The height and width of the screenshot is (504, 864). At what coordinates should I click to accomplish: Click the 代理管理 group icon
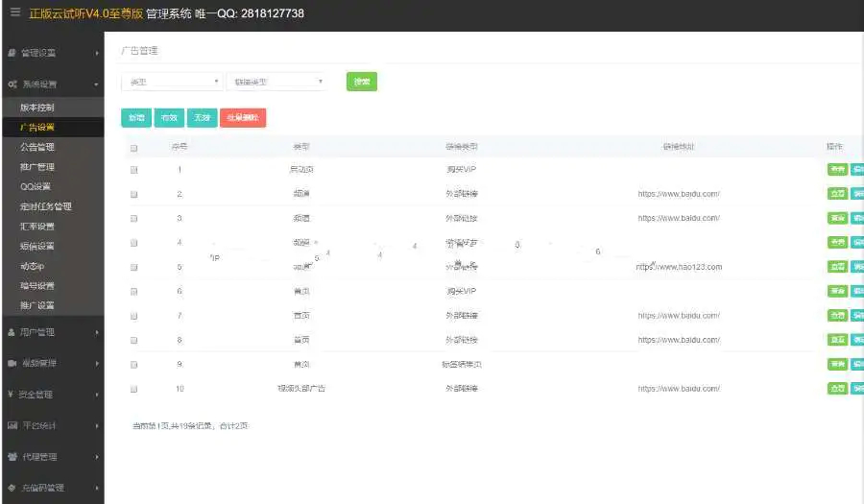(x=12, y=457)
